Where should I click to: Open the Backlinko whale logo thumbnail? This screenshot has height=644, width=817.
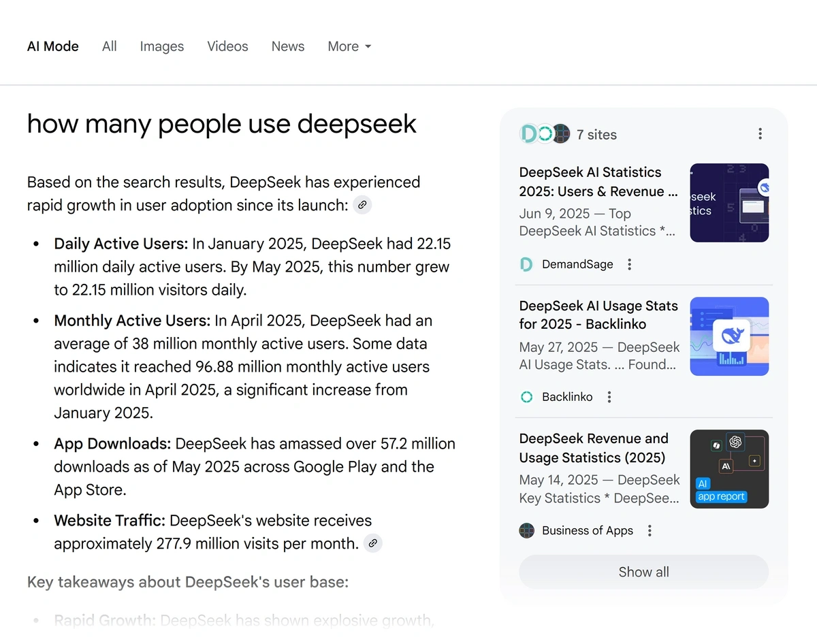point(729,336)
